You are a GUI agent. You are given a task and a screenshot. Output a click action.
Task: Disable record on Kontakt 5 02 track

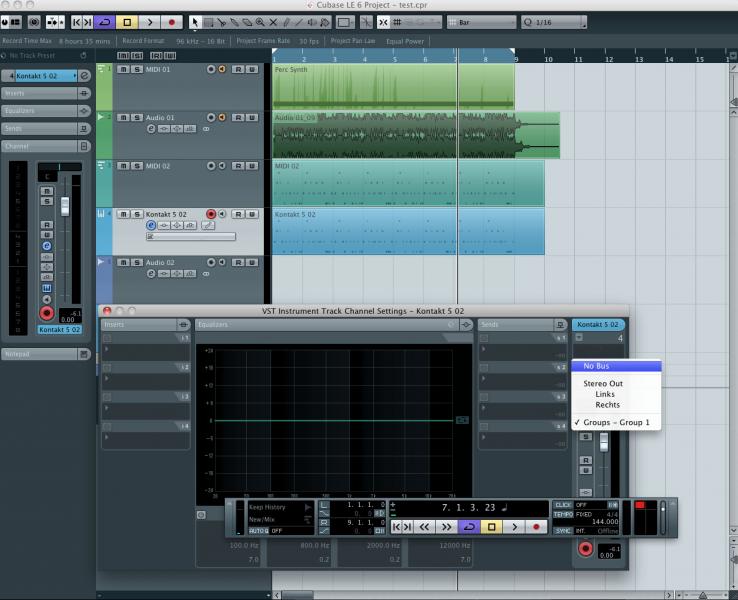[x=211, y=214]
